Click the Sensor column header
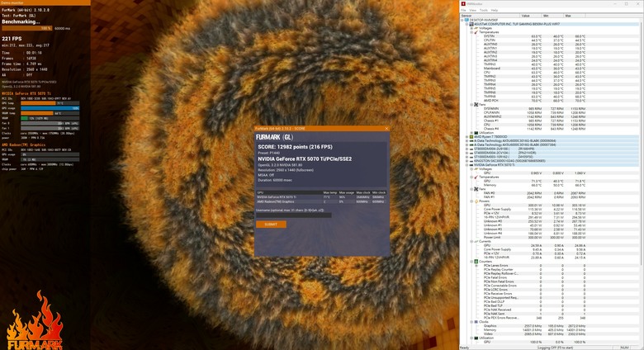The width and height of the screenshot is (644, 350). (490, 16)
